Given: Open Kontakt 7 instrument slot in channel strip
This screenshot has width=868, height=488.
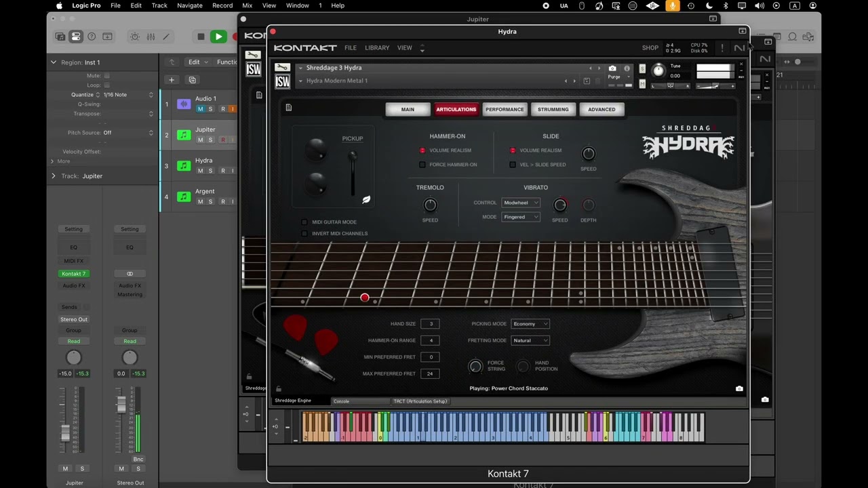Looking at the screenshot, I should pyautogui.click(x=74, y=274).
